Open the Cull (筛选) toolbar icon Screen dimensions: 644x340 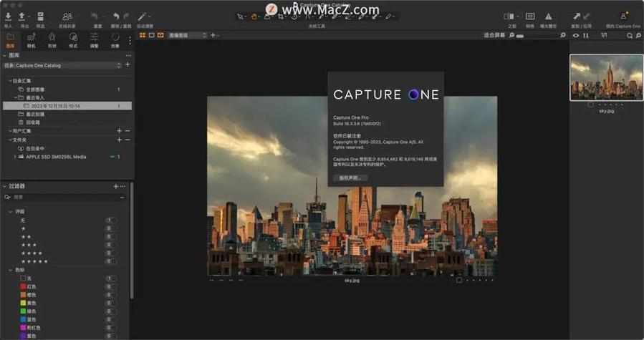click(x=40, y=16)
